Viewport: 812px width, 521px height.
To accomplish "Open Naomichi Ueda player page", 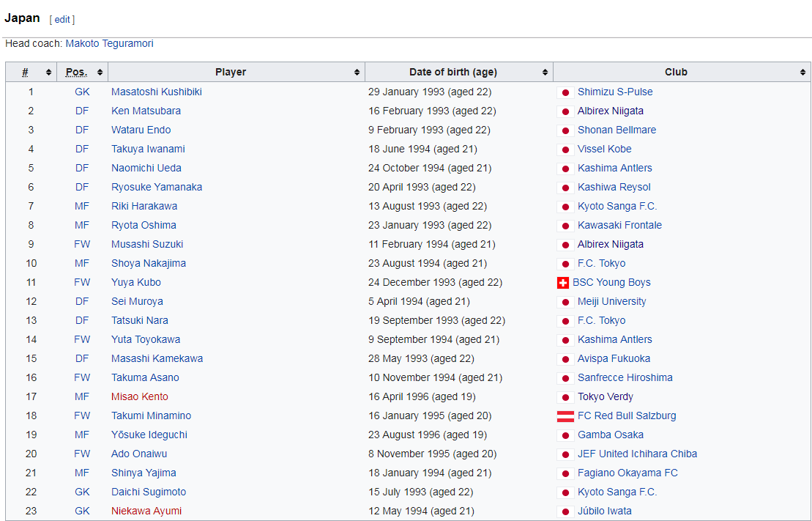I will point(146,168).
